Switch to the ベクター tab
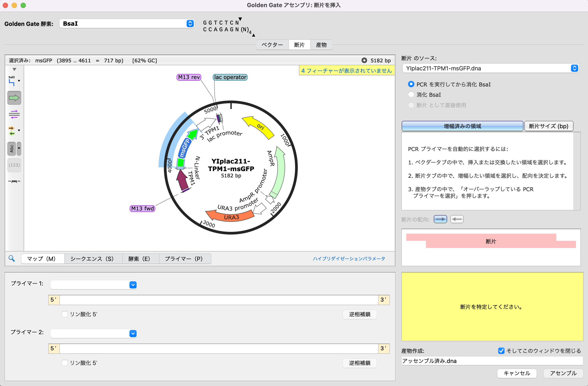The image size is (588, 386). 272,45
